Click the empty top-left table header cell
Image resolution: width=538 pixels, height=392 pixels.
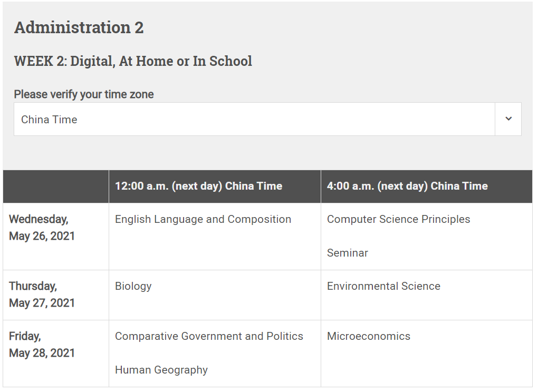56,187
